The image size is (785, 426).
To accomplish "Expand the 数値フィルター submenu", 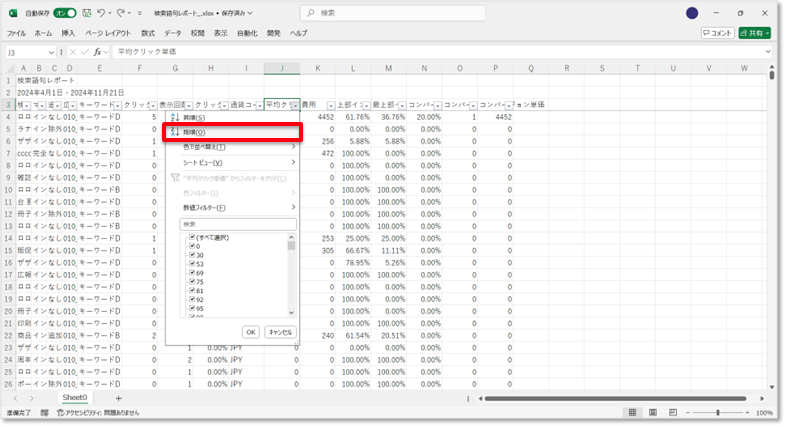I will 232,207.
